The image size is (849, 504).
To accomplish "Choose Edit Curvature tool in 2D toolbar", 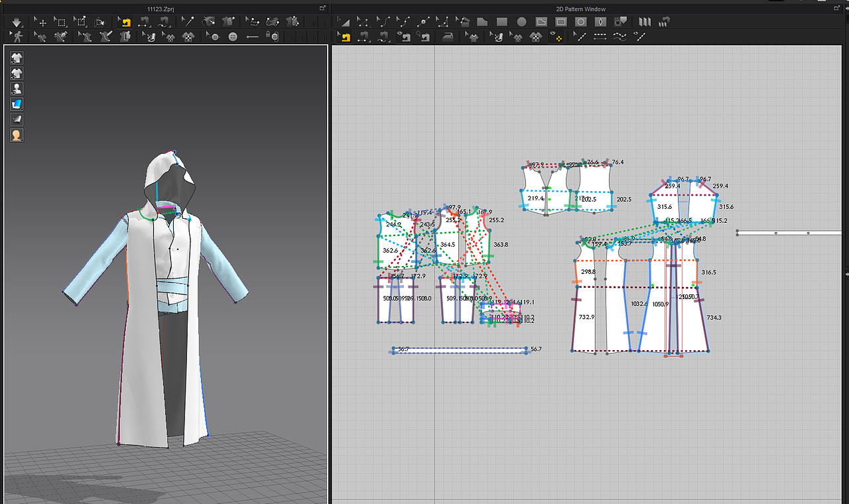I will 382,23.
